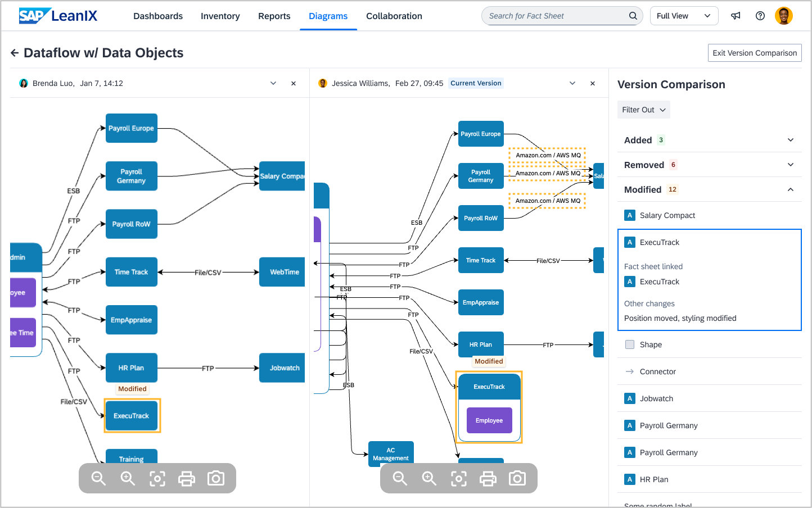Fit the Brenda Luo version diagram to the screen
The image size is (812, 508).
tap(157, 478)
